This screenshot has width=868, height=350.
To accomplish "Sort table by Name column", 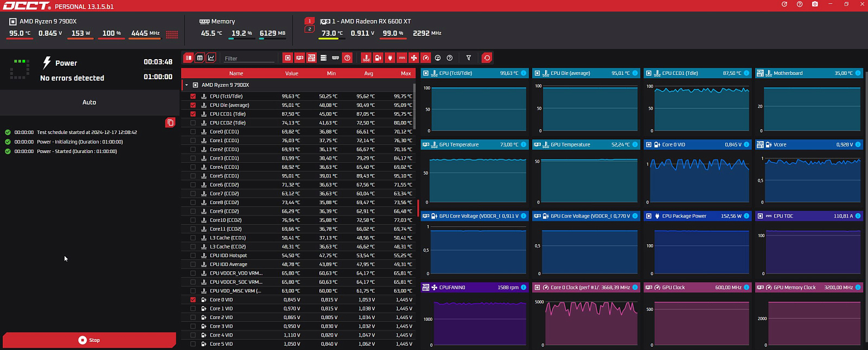I will 236,73.
